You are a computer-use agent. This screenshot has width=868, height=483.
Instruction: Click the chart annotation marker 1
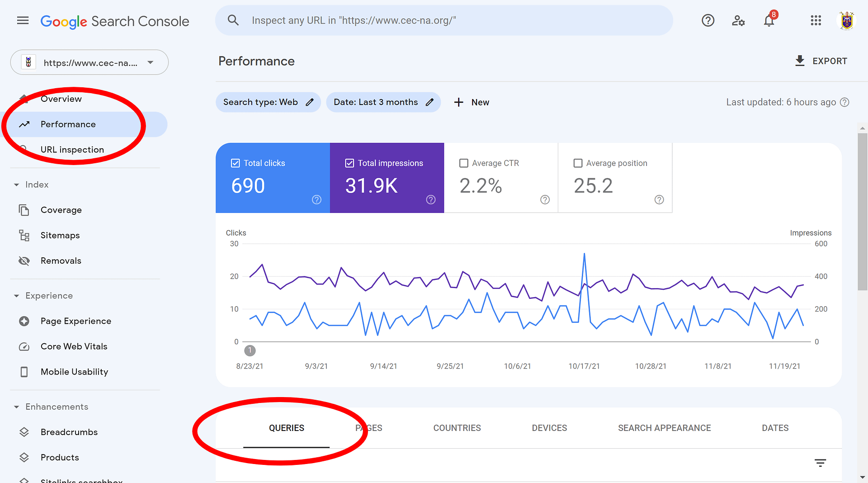pyautogui.click(x=250, y=350)
